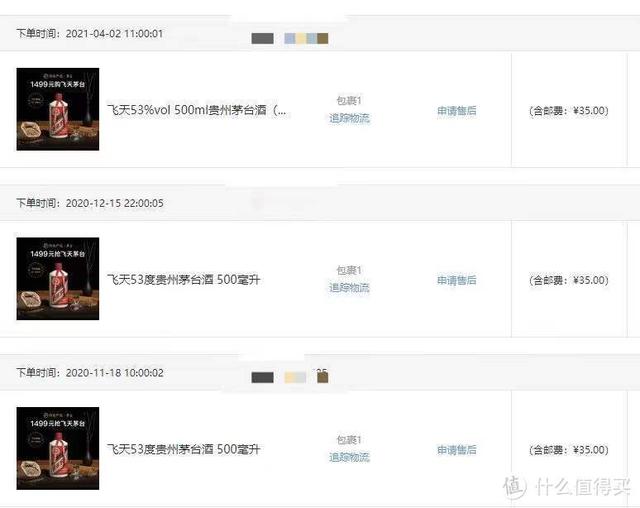Select 包裹1 label in the 2020-12-15 order
Viewport: 640px width, 508px height.
pos(349,270)
